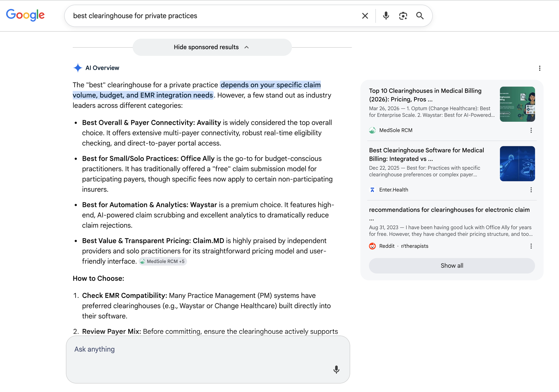This screenshot has height=392, width=559.
Task: Click the Enter.Health source favicon
Action: [x=372, y=190]
